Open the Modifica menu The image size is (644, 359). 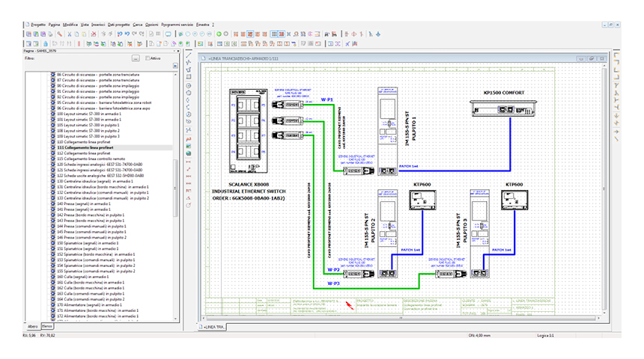(70, 25)
